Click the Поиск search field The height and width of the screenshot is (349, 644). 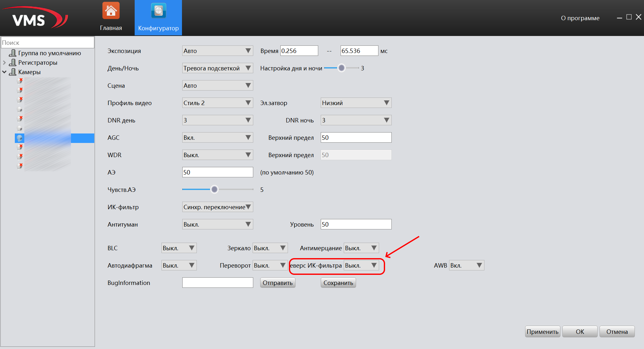coord(47,43)
